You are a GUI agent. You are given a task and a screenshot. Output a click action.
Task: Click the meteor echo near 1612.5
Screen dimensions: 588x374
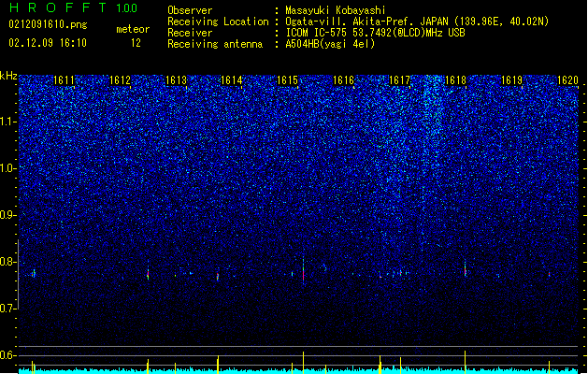pos(148,271)
